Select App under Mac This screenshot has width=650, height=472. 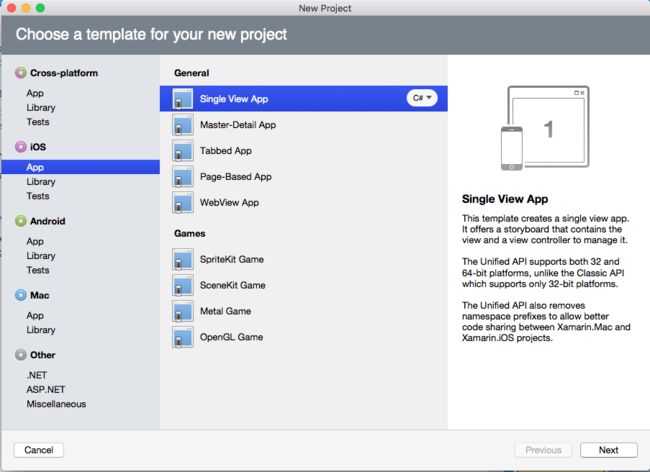point(35,316)
